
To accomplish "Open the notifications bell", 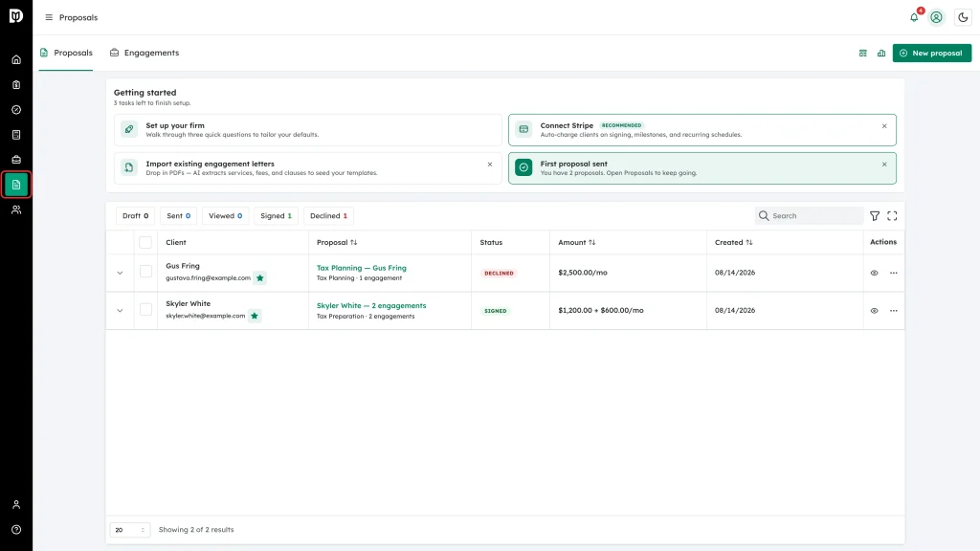I will coord(914,17).
